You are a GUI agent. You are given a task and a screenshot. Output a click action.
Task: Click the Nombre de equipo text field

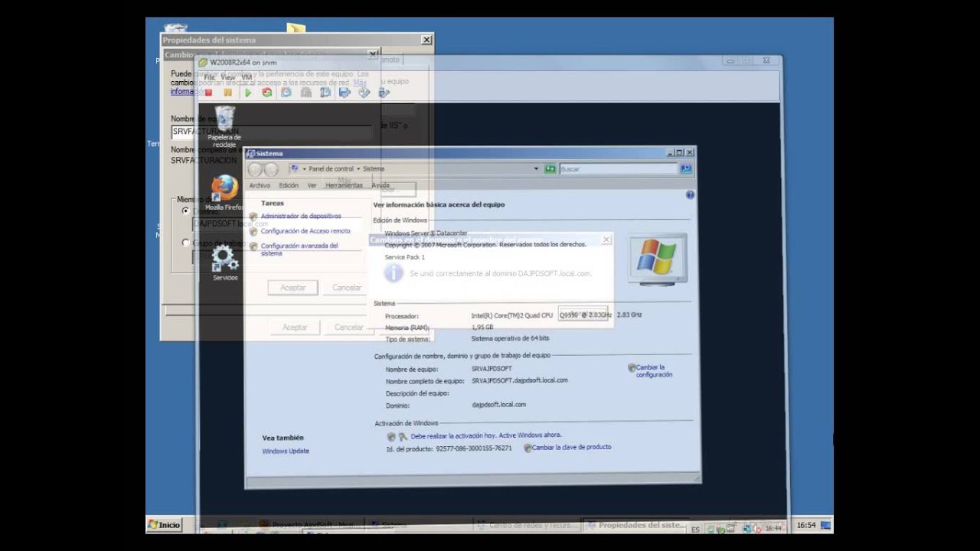272,132
